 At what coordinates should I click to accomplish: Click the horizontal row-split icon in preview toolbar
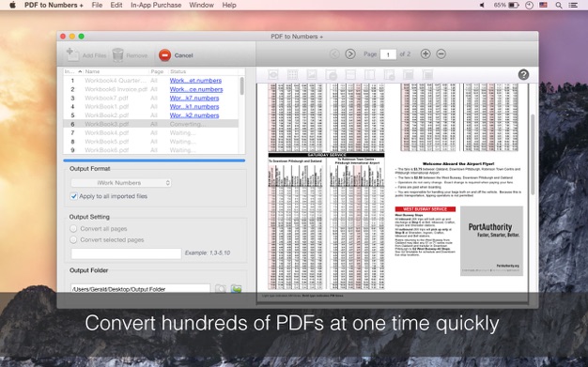click(x=350, y=74)
